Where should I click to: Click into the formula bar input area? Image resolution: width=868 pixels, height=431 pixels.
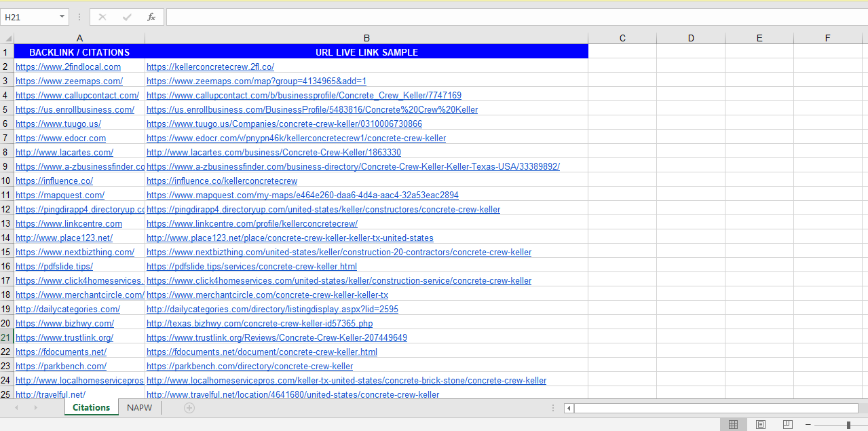(x=516, y=17)
